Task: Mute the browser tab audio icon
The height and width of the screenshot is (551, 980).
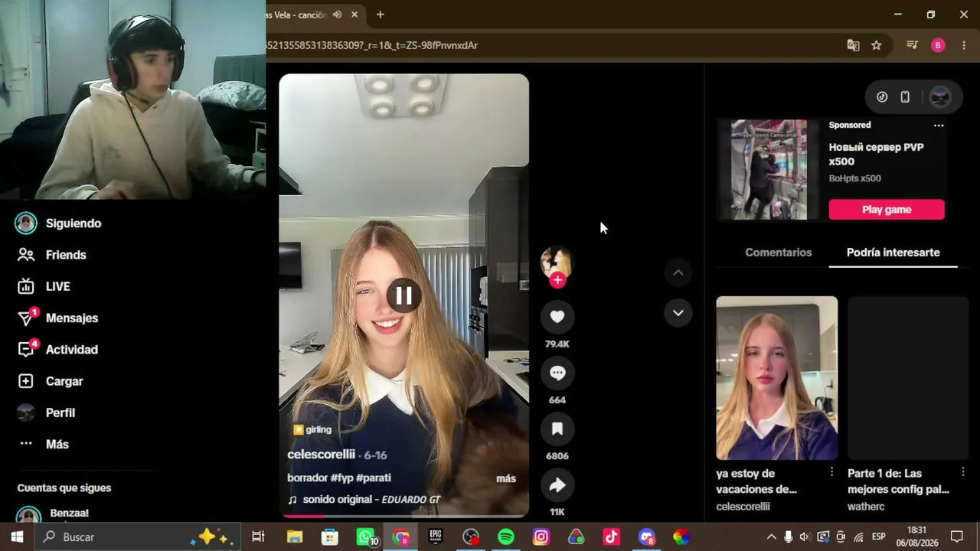Action: [337, 15]
